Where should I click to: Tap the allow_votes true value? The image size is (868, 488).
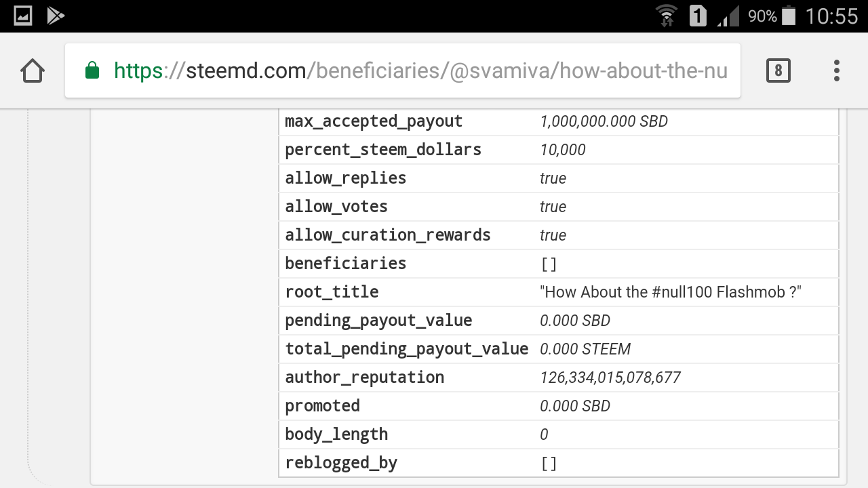point(553,207)
